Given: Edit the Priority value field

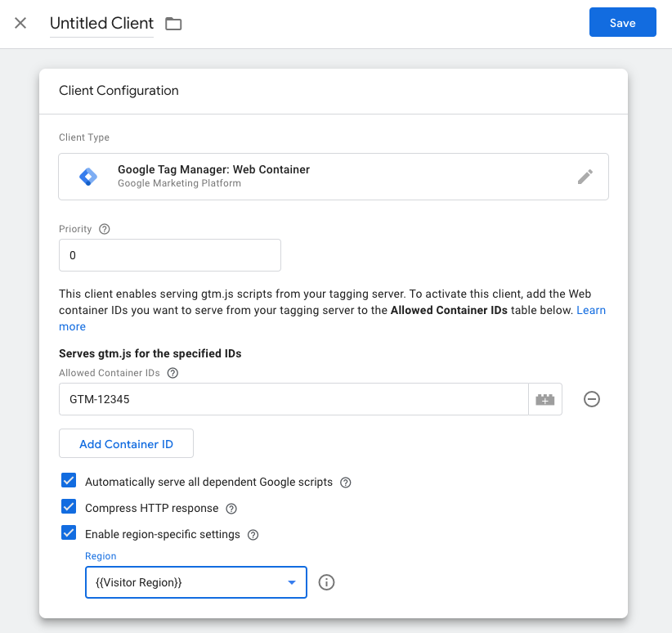Looking at the screenshot, I should pyautogui.click(x=169, y=255).
